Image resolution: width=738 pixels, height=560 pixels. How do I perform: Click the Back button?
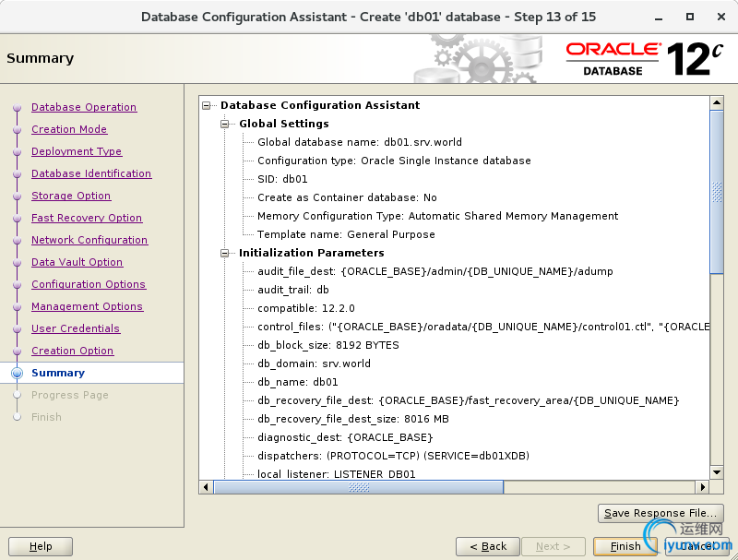[x=488, y=546]
